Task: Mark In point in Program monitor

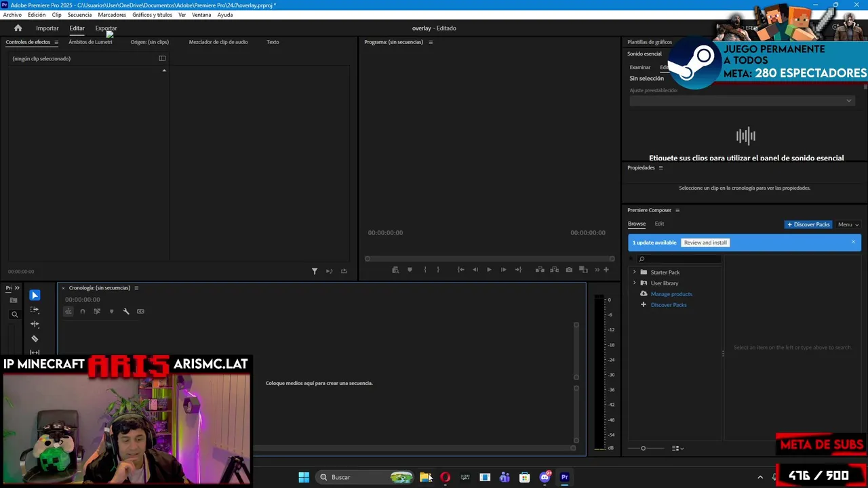Action: 425,270
